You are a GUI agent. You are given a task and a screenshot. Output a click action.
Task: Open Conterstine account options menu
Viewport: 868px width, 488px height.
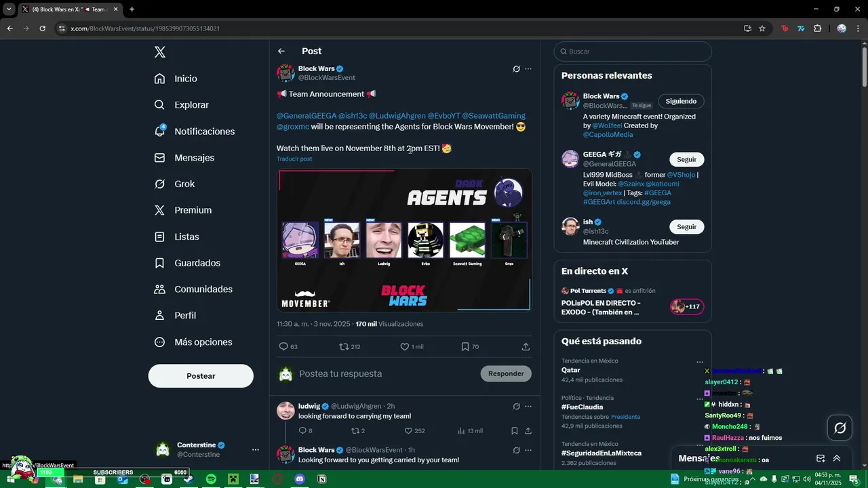click(256, 449)
